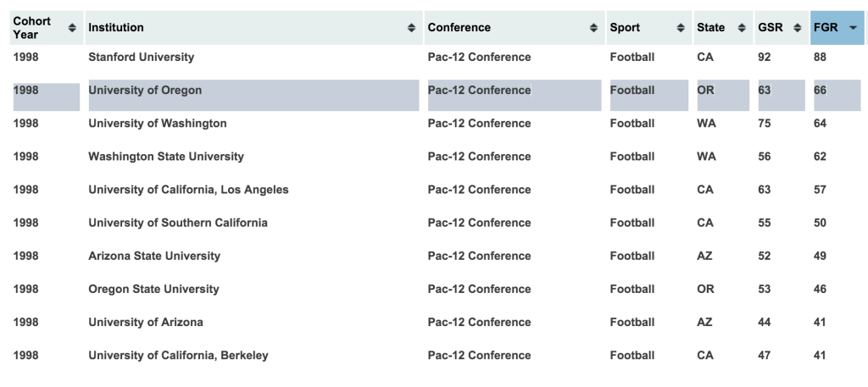Click University of California, Berkeley entry
Image resolution: width=868 pixels, height=387 pixels.
[x=178, y=356]
